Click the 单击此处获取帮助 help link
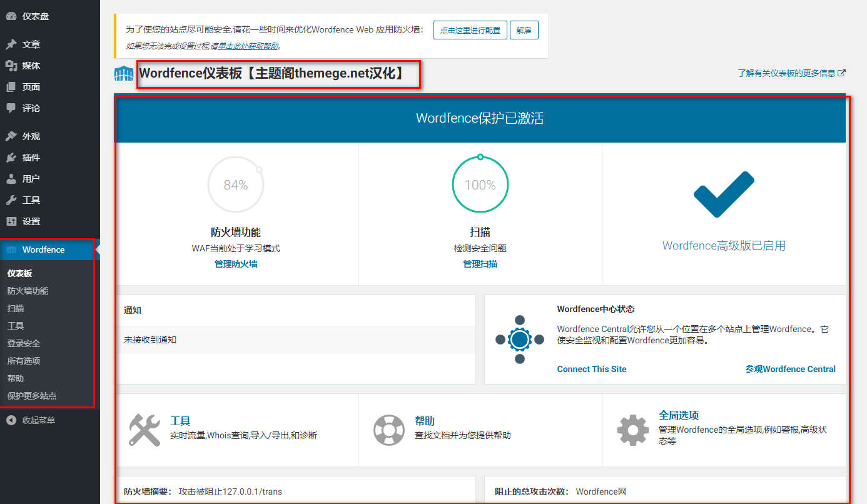The width and height of the screenshot is (867, 504). (x=247, y=46)
